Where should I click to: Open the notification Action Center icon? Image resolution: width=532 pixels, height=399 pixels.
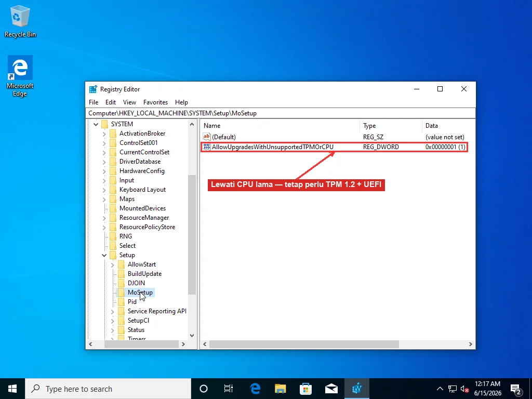pyautogui.click(x=516, y=389)
